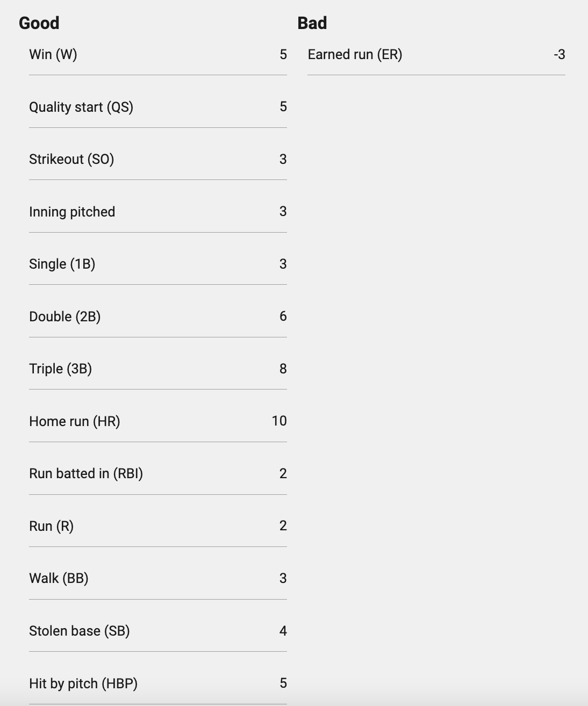Click the Good section heading
The image size is (588, 706).
pos(39,23)
